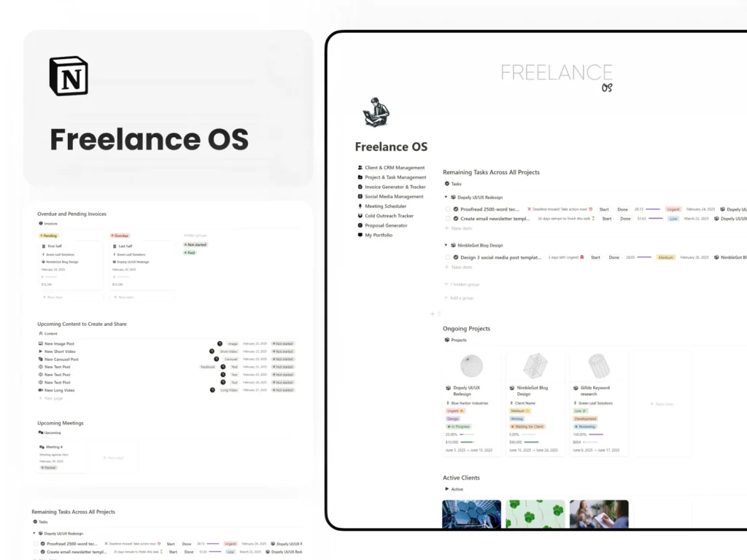Viewport: 747px width, 560px height.
Task: Click box icon on Dopely UI/UX Redesign project card
Action: [449, 388]
